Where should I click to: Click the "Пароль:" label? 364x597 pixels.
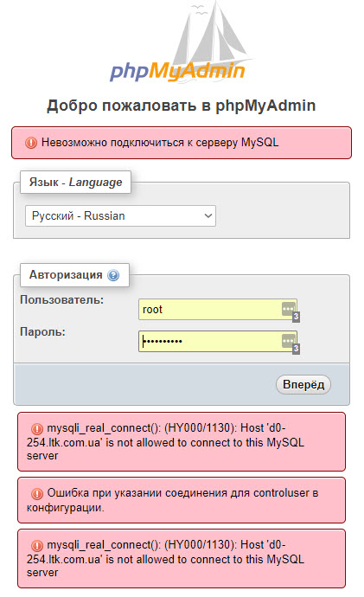[x=42, y=332]
